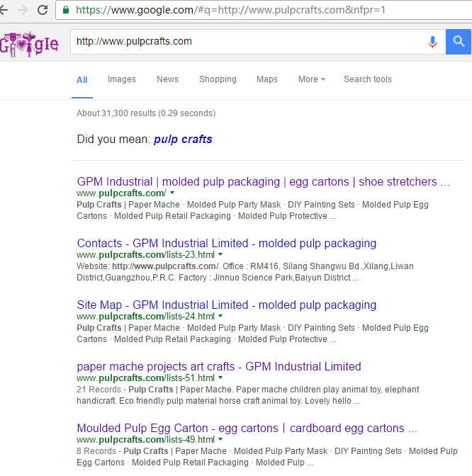Click the '21 Records' snippet text
The image size is (472, 476).
pos(99,390)
